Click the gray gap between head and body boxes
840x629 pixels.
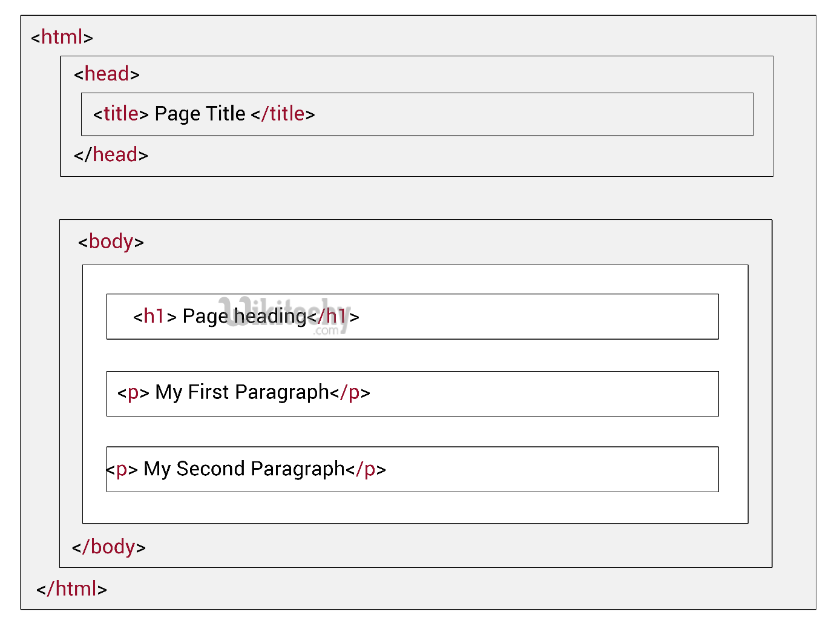[416, 198]
